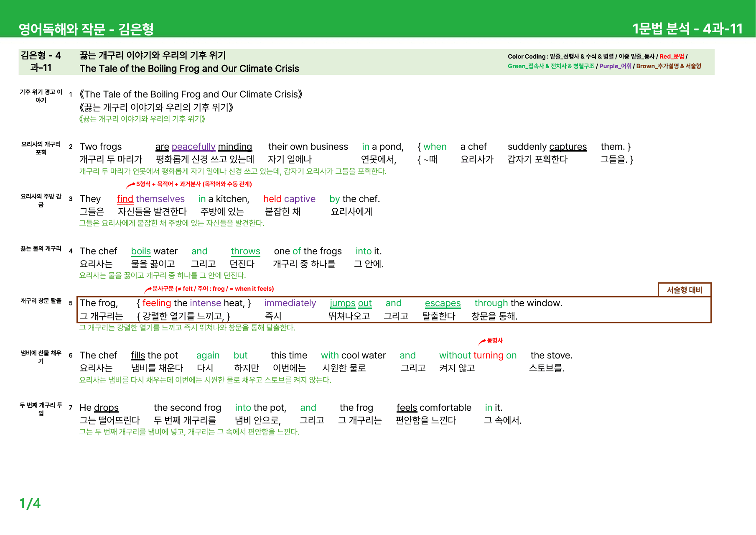Click the Red_문법 color coding label

click(x=672, y=56)
